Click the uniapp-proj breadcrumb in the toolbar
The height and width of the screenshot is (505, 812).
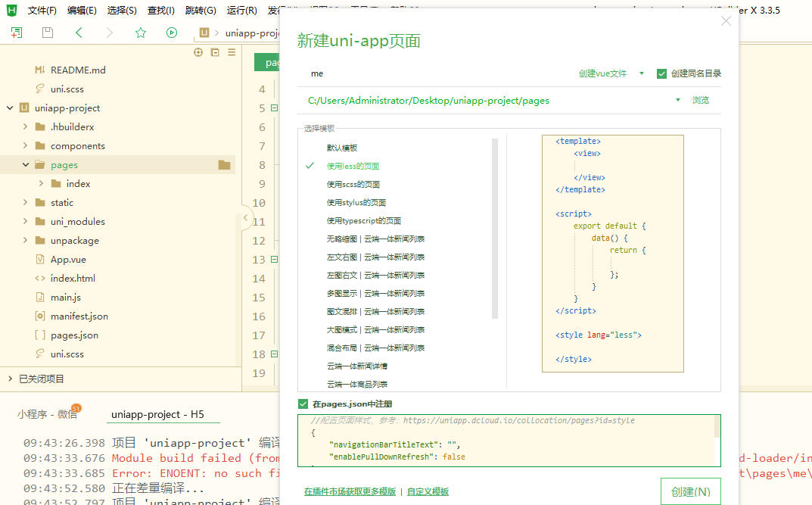tap(252, 33)
